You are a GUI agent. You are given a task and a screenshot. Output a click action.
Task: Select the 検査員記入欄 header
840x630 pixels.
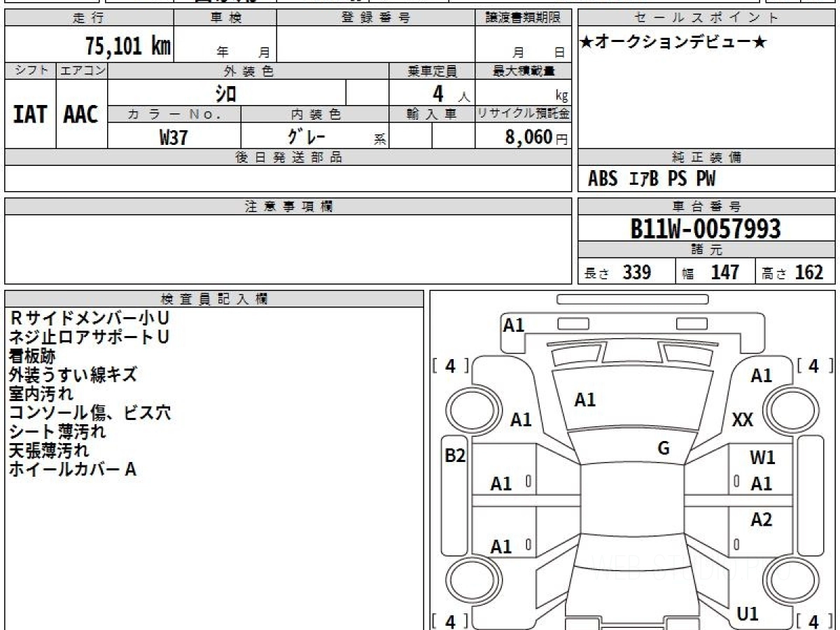214,299
